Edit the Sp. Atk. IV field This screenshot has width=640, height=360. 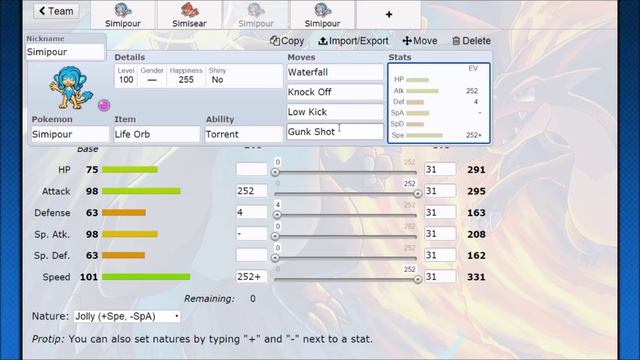440,234
